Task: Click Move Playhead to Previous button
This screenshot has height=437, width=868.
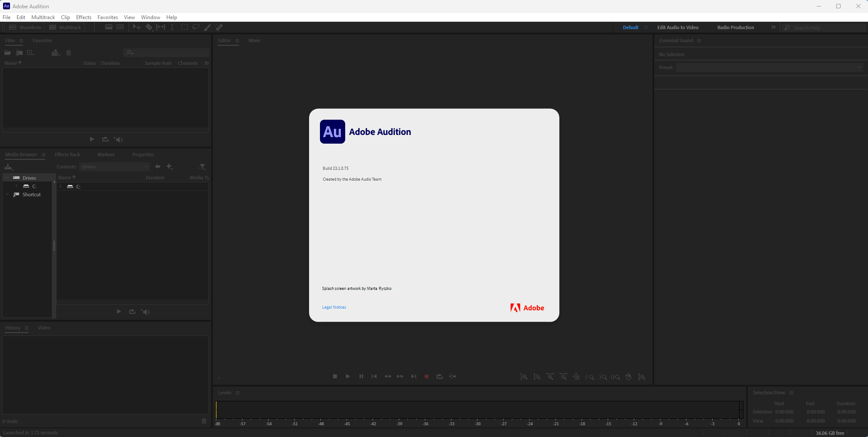Action: click(374, 376)
